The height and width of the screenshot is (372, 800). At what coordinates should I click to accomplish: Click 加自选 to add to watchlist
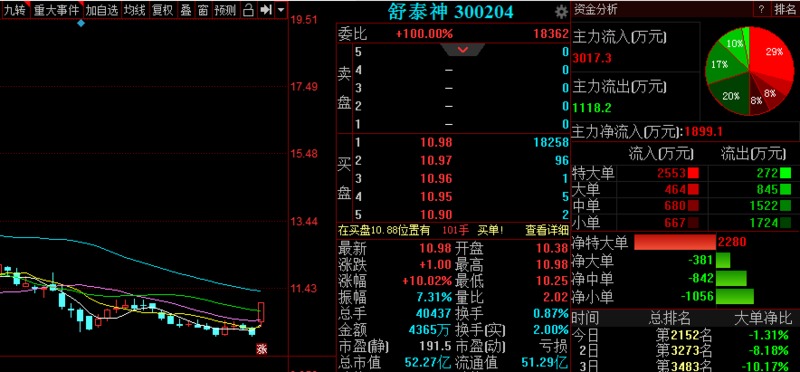[102, 10]
